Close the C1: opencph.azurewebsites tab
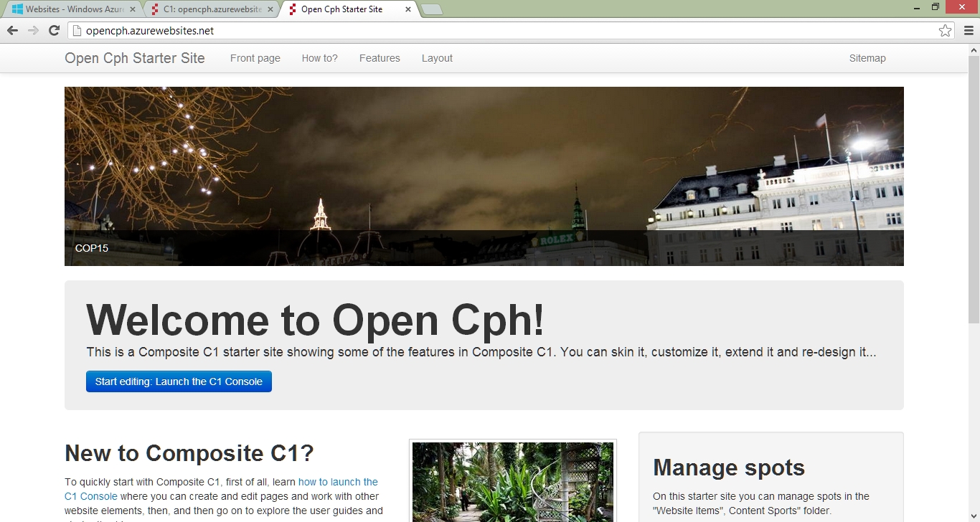 [x=270, y=9]
